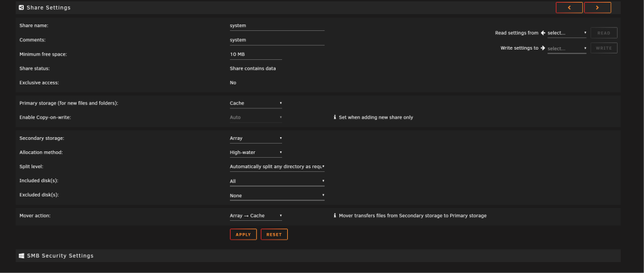
Task: Click the 'Share contains data' status text
Action: coord(252,68)
